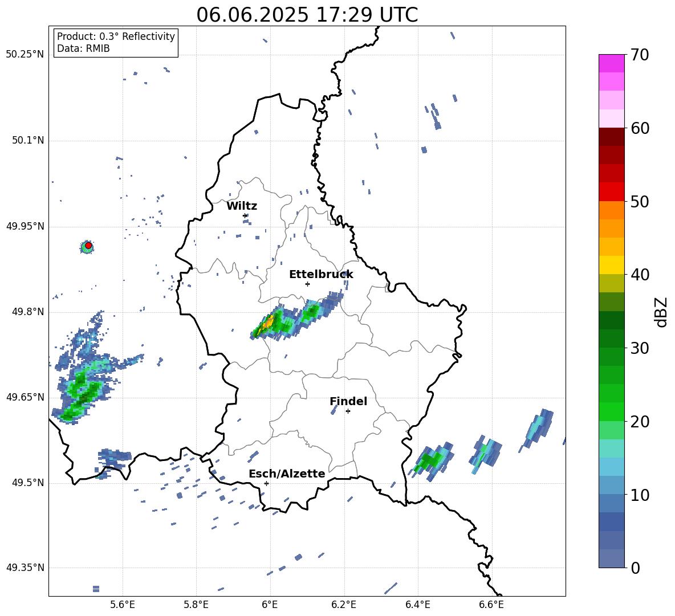Image resolution: width=675 pixels, height=616 pixels.
Task: Click the colorbar value 10
Action: (640, 495)
